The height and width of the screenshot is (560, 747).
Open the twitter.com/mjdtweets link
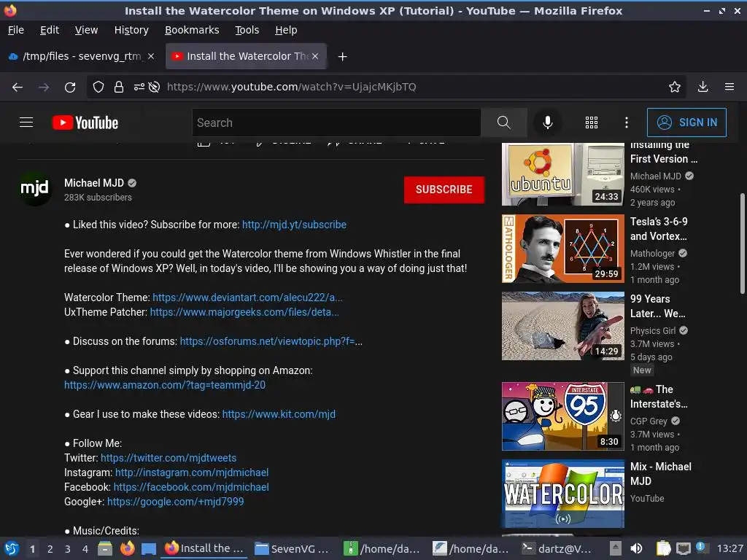(x=169, y=458)
